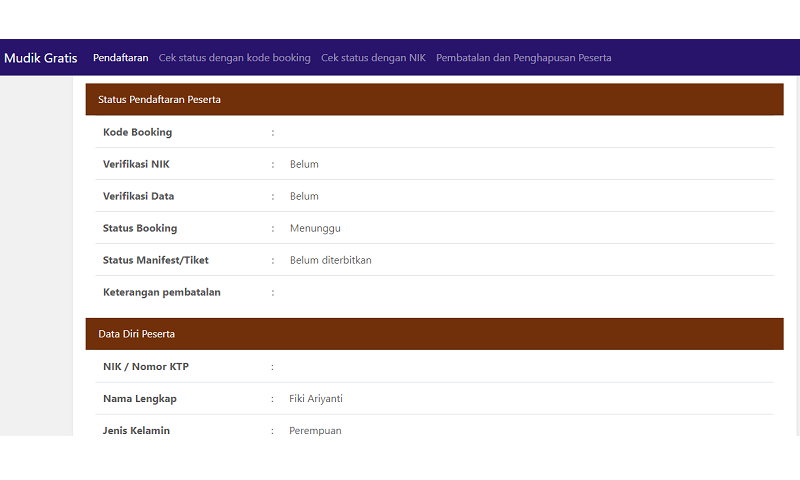This screenshot has height=480, width=800.
Task: Click the Keterangan pembatalan label
Action: click(x=161, y=292)
